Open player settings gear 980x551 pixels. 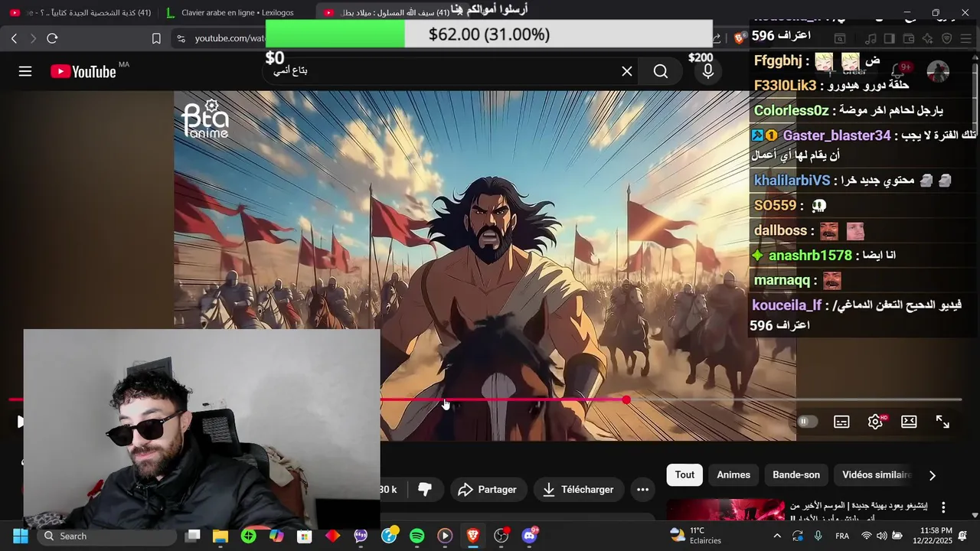(875, 422)
